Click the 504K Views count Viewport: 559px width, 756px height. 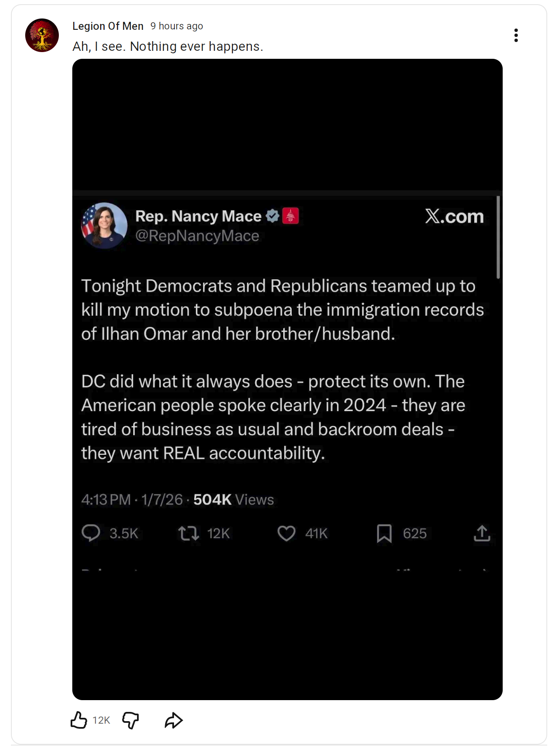tap(233, 499)
